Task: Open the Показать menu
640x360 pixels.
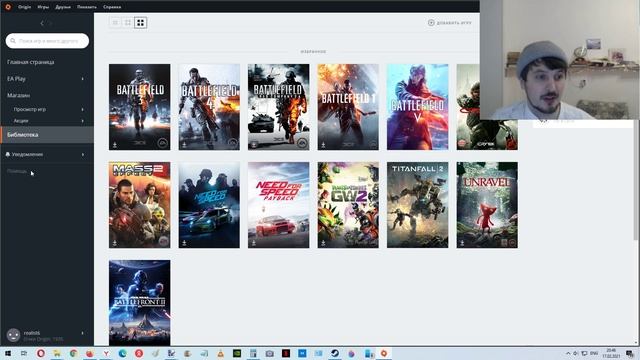Action: 87,7
